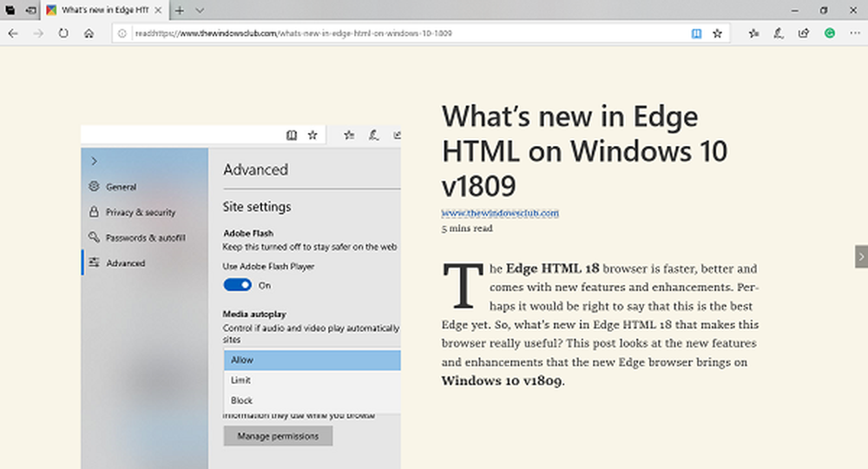Screen dimensions: 868x469
Task: Select the What's new in Edge tab
Action: click(x=104, y=10)
